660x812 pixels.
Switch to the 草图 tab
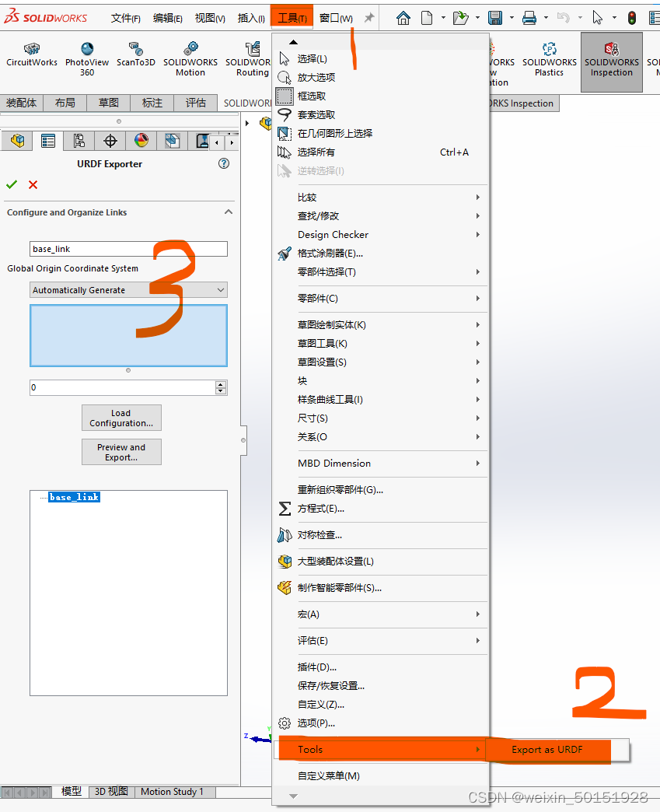pyautogui.click(x=109, y=103)
